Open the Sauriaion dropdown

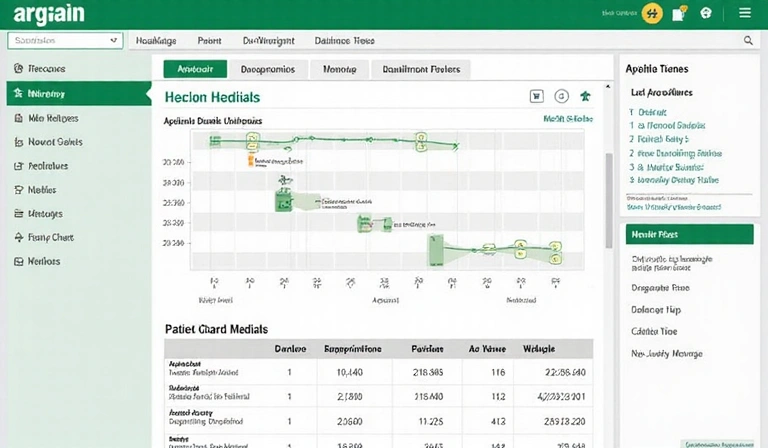point(65,41)
